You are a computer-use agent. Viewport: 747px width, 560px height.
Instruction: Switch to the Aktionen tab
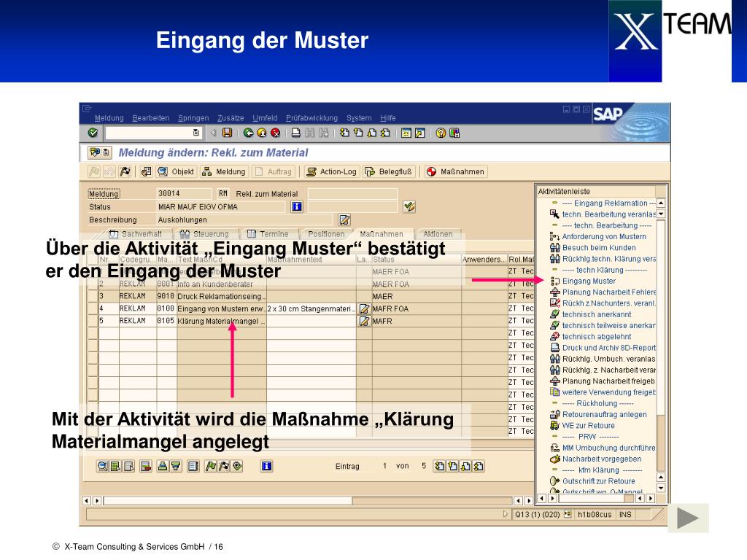coord(438,234)
